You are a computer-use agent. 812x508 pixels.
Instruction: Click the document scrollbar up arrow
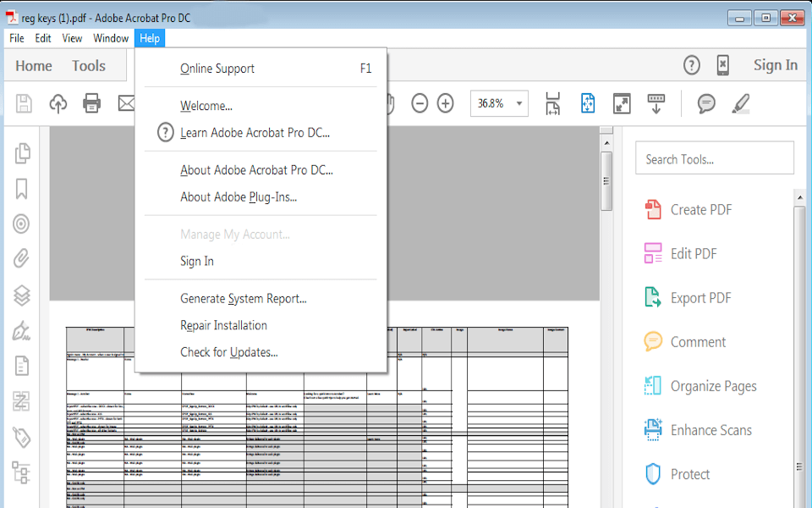pos(606,142)
